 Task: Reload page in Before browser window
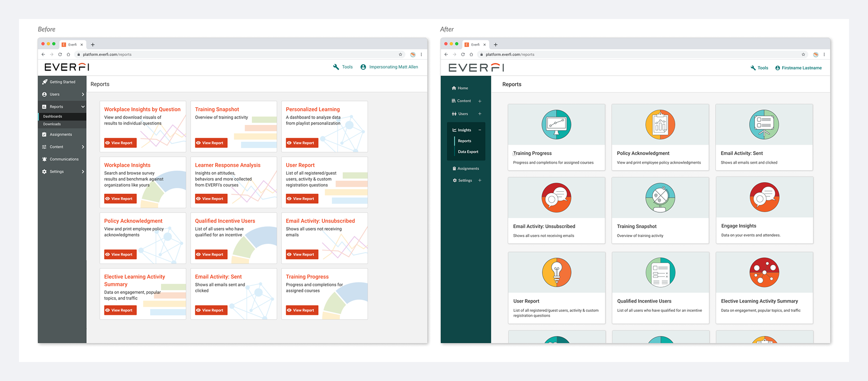coord(60,54)
